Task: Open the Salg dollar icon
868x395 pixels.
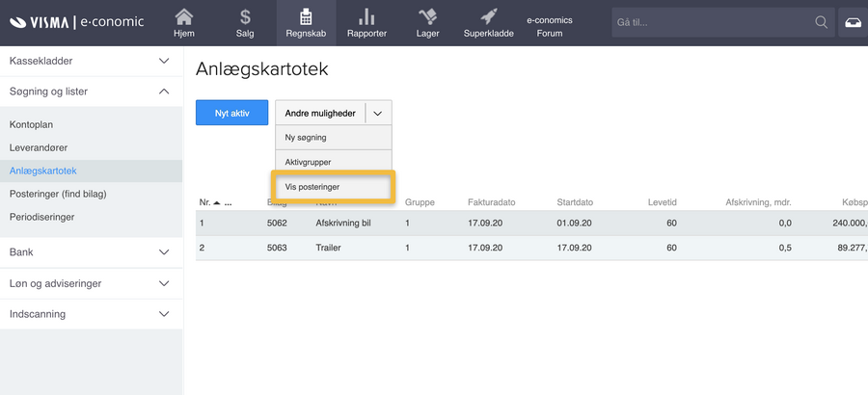Action: [245, 16]
